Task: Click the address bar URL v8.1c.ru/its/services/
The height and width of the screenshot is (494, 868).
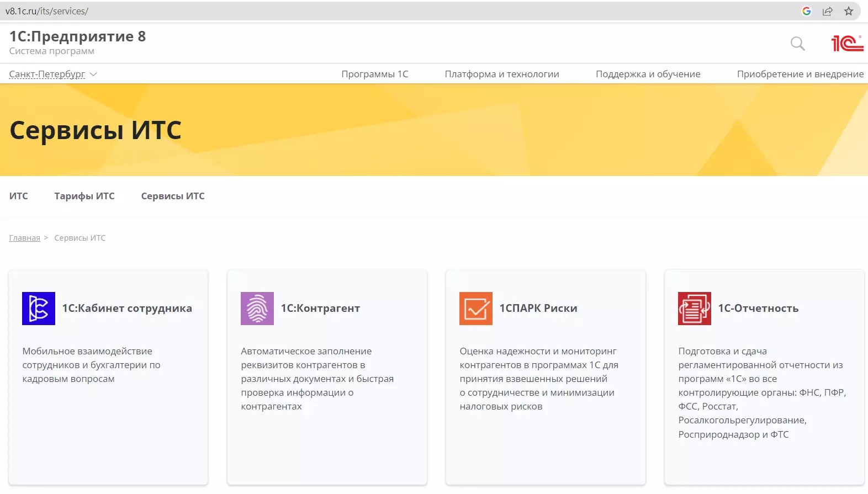Action: coord(47,11)
